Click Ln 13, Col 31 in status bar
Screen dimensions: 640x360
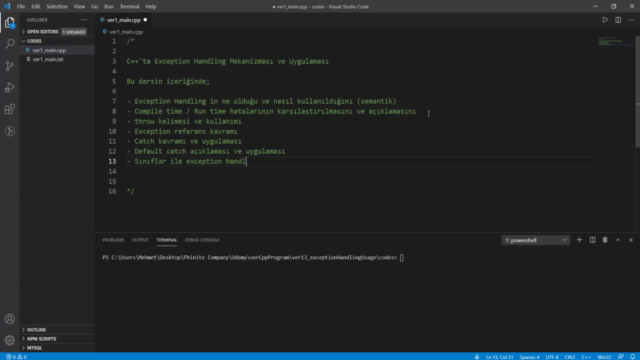click(x=499, y=357)
